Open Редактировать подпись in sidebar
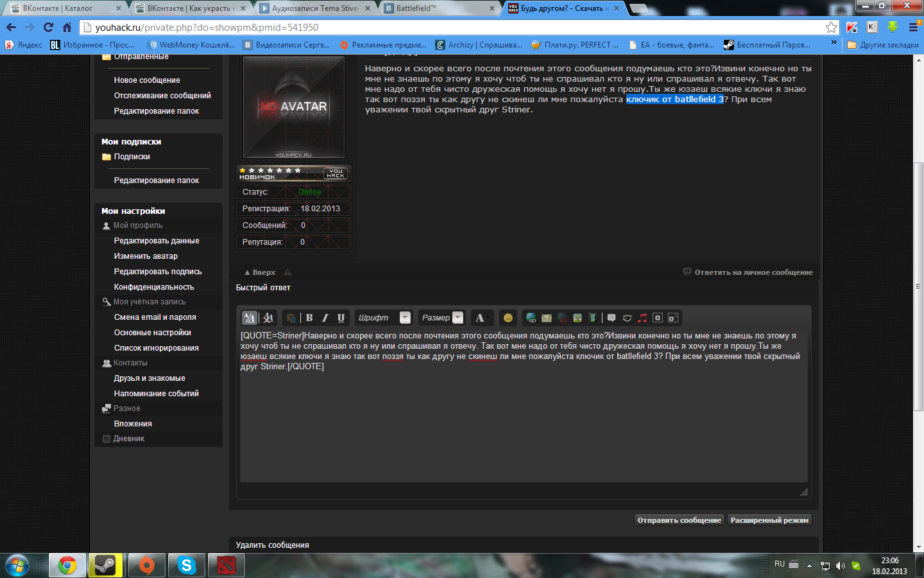924x578 pixels. coord(158,272)
